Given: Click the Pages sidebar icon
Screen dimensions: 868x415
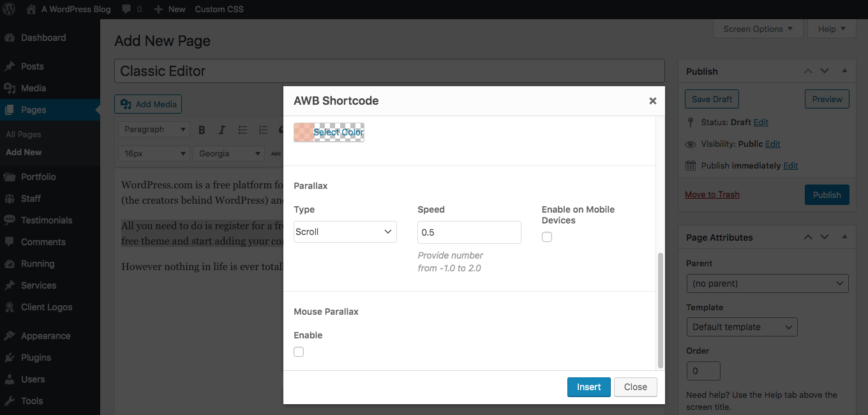Looking at the screenshot, I should tap(10, 110).
